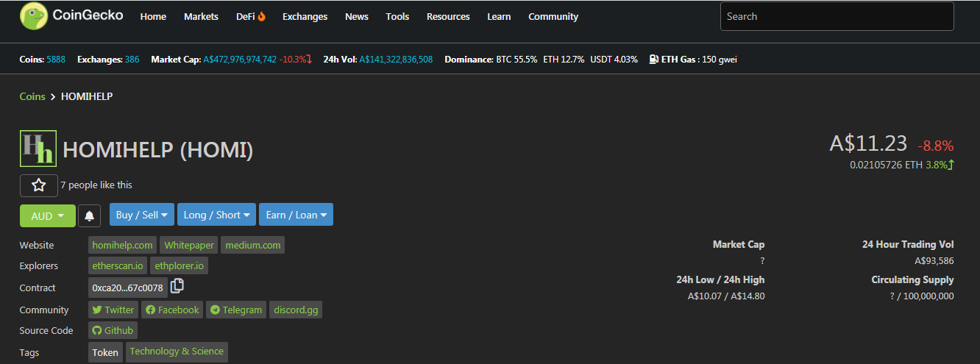This screenshot has height=364, width=980.
Task: Click the price alert bell icon
Action: coord(89,215)
